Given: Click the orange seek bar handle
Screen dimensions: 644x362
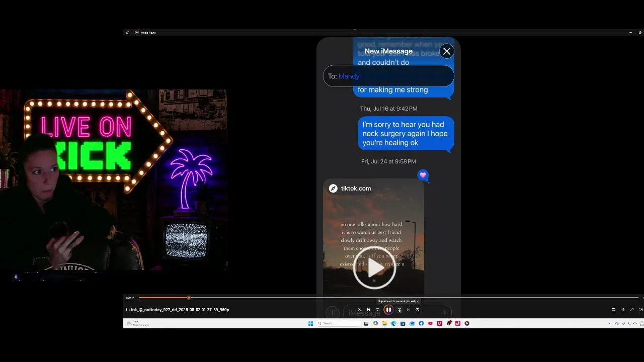Looking at the screenshot, I should click(189, 298).
